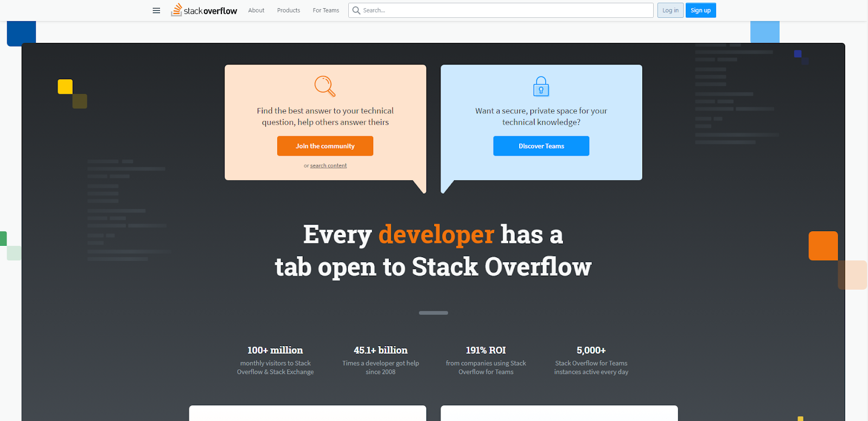
Task: Go to For Teams
Action: coord(325,10)
